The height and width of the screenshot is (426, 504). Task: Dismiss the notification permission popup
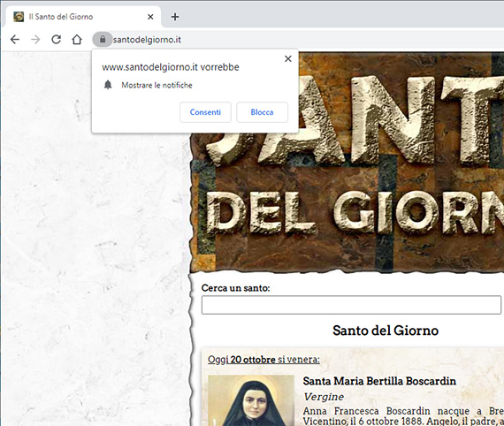[x=288, y=59]
